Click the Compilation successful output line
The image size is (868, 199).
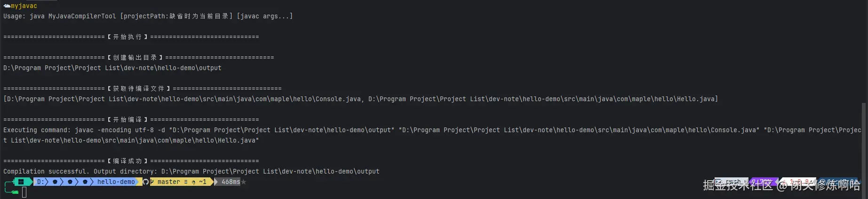(191, 171)
